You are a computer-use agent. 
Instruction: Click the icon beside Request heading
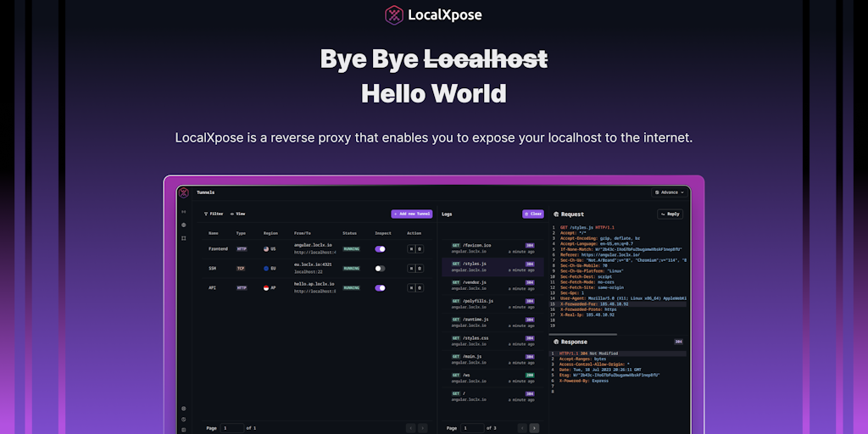[x=556, y=214]
